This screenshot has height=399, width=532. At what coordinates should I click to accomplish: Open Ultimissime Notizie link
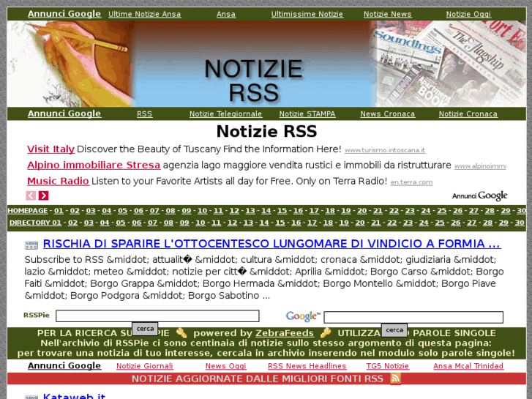click(x=307, y=14)
